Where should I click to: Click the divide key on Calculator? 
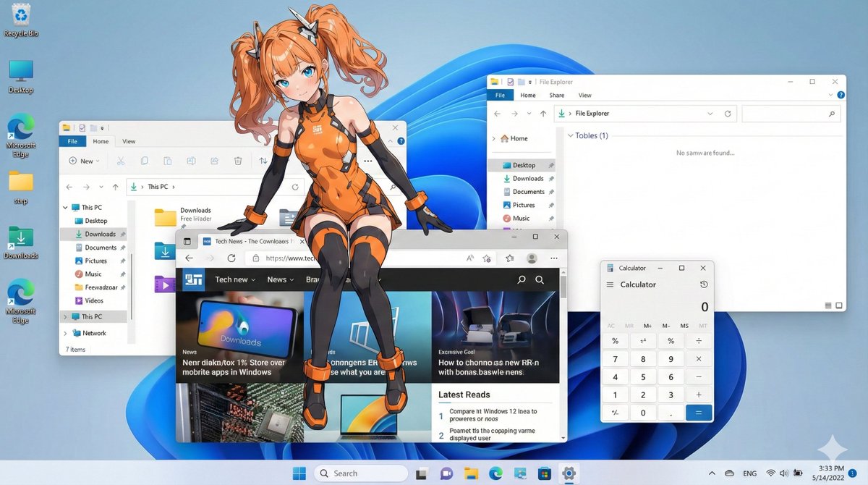[x=699, y=340]
